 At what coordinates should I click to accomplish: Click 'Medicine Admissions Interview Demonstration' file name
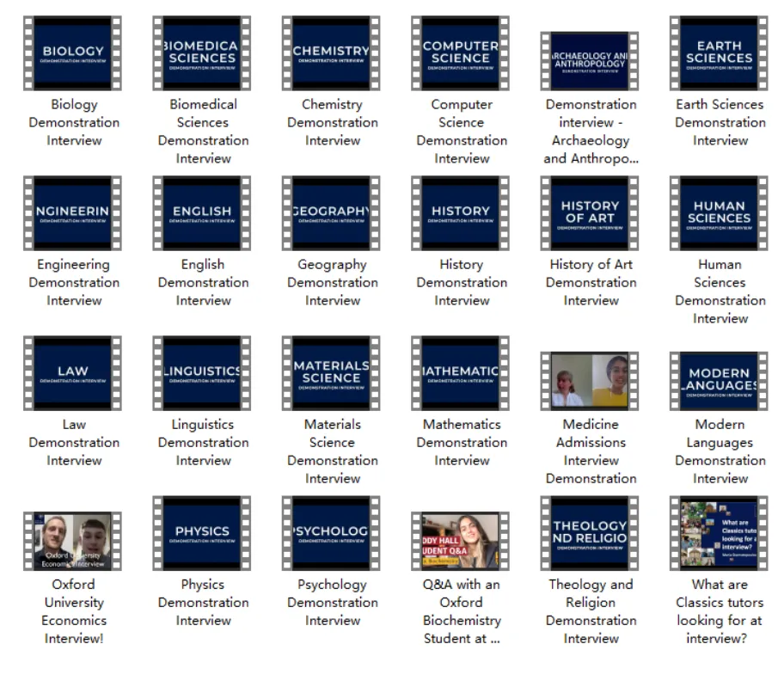pyautogui.click(x=591, y=451)
